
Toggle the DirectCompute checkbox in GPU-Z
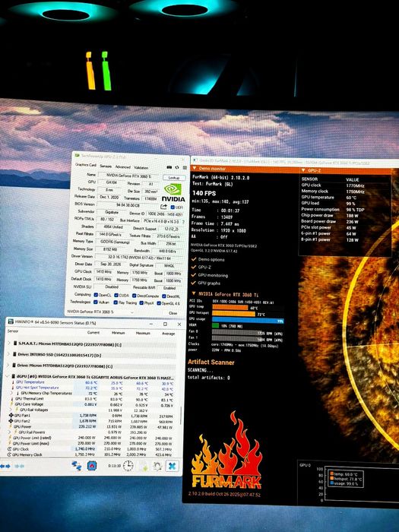(135, 296)
